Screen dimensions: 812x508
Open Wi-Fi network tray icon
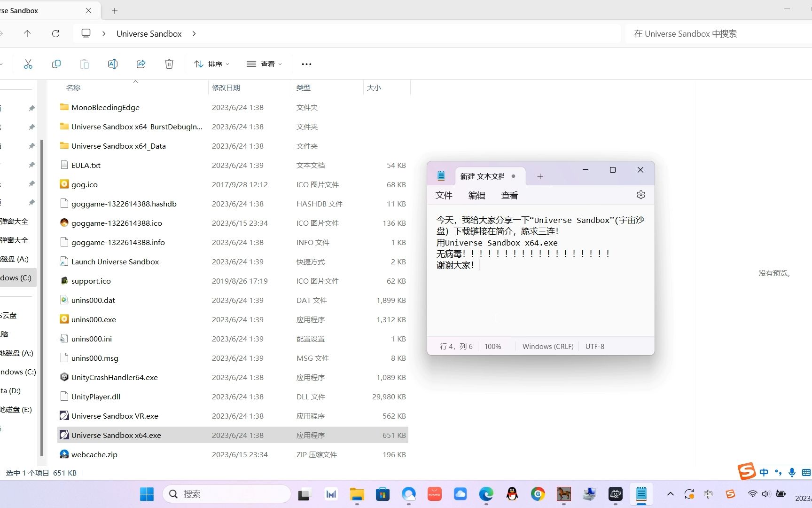pos(752,494)
